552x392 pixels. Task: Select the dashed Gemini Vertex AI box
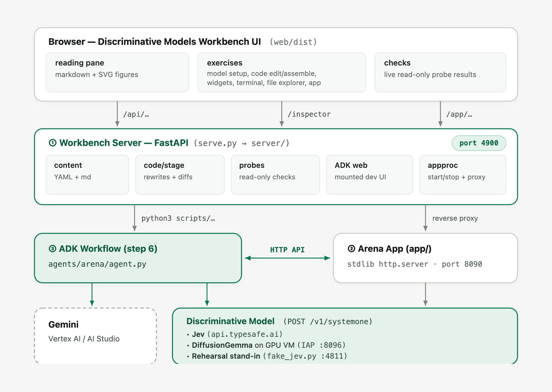[x=95, y=336]
